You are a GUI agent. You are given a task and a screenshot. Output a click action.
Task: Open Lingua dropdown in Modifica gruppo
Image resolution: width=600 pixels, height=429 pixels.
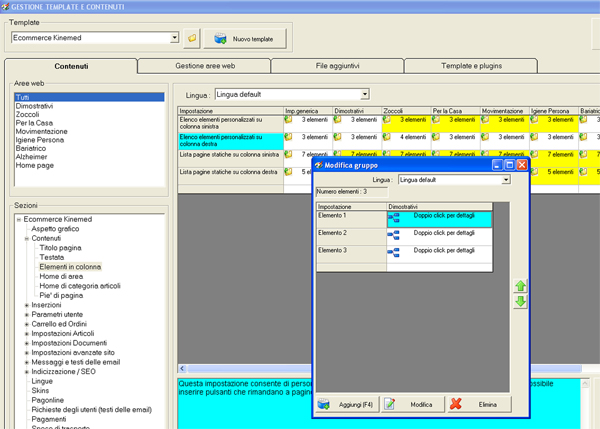506,179
